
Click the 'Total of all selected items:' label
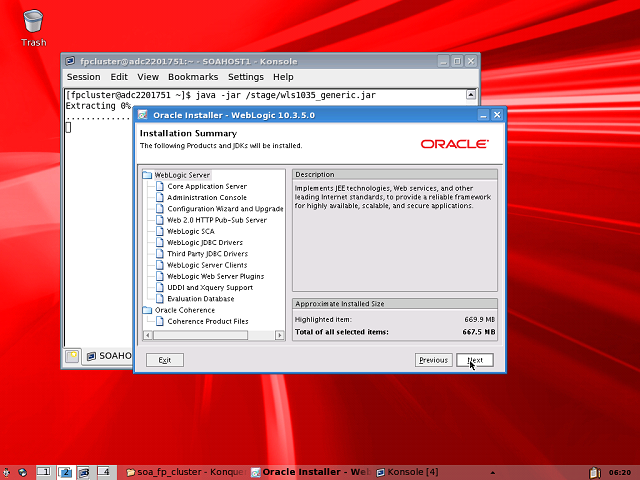point(342,332)
